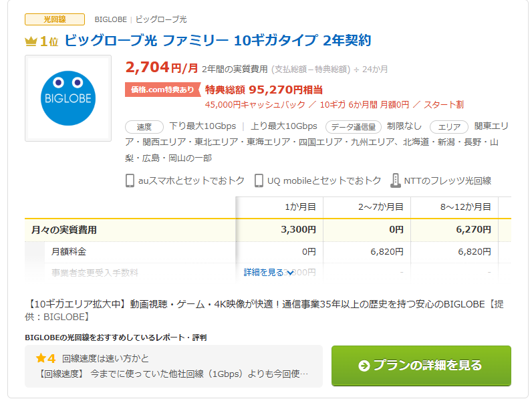The height and width of the screenshot is (399, 532).
Task: Click the 光回線 category badge
Action: tap(55, 19)
